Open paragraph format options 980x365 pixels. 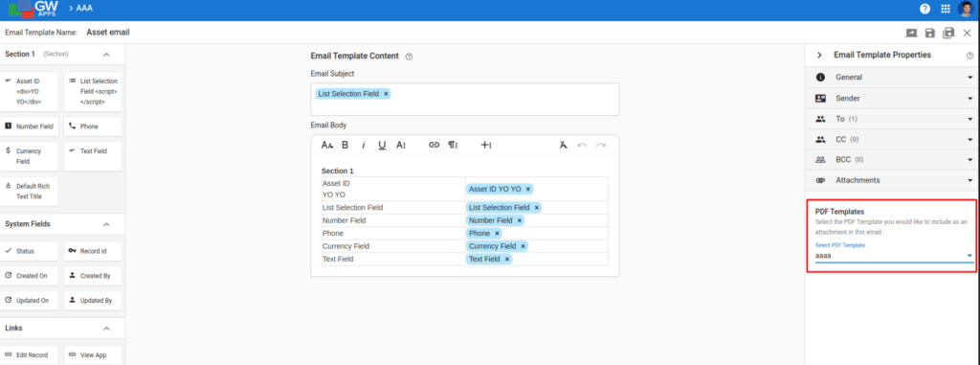tap(453, 145)
